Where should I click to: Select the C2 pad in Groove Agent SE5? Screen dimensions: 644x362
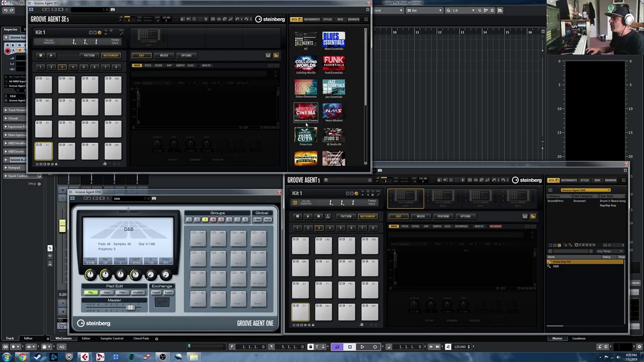pos(43,84)
